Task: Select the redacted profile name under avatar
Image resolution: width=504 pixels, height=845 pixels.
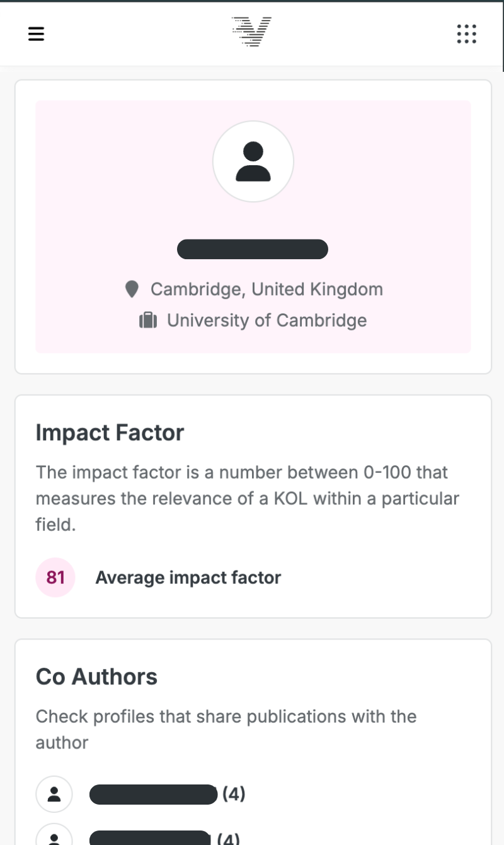Action: [253, 250]
